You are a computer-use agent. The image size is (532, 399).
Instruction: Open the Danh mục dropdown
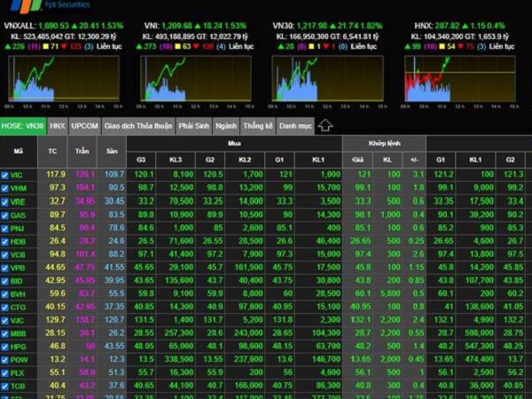[294, 126]
